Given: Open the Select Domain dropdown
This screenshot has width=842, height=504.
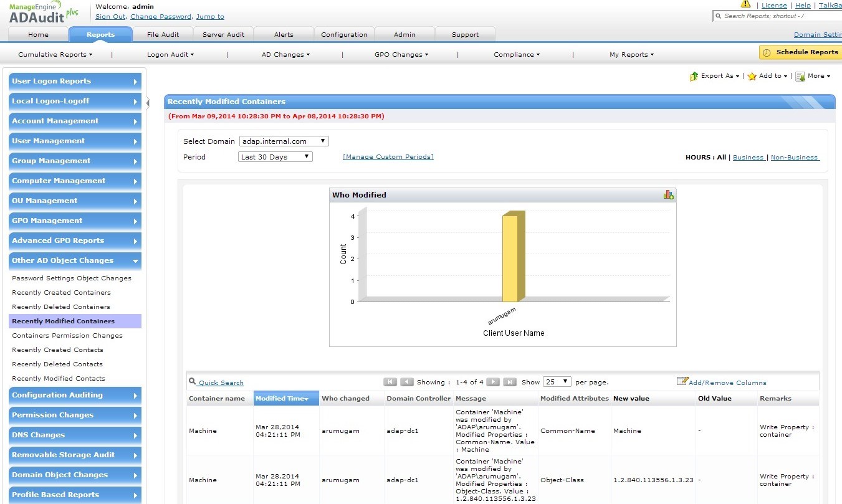Looking at the screenshot, I should pyautogui.click(x=284, y=141).
